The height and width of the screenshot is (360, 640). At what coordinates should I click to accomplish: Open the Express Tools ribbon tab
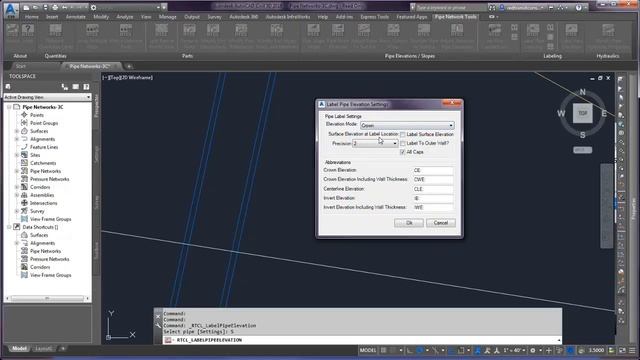click(x=374, y=17)
